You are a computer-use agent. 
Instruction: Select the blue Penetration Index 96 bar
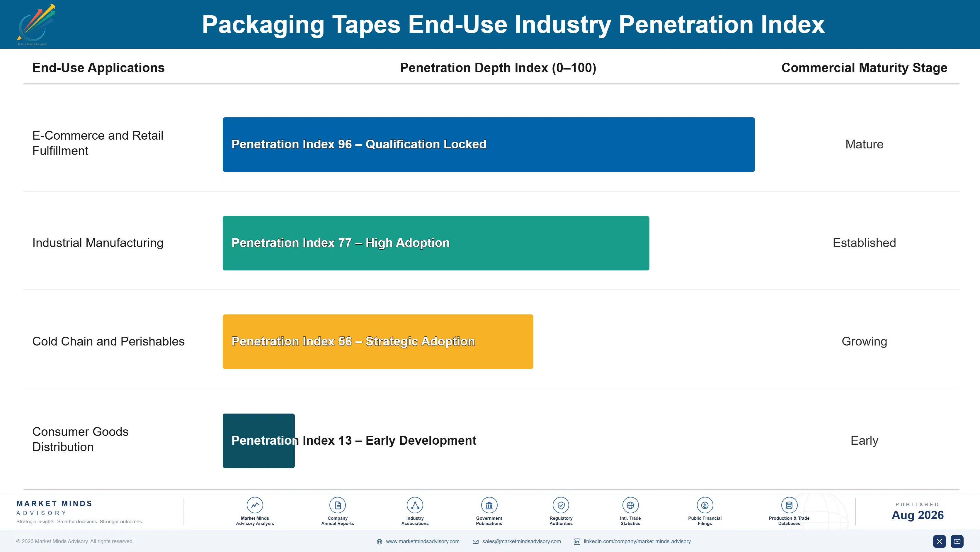pyautogui.click(x=489, y=145)
